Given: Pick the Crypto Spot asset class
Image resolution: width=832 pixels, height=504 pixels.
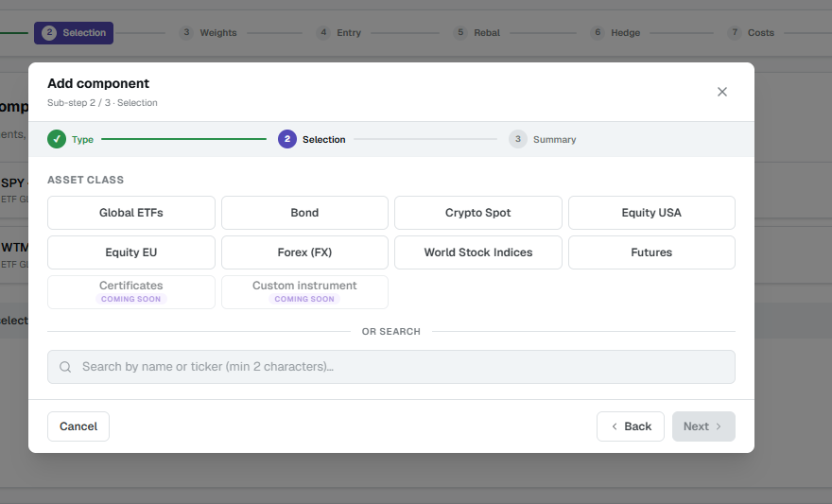Looking at the screenshot, I should [x=478, y=213].
